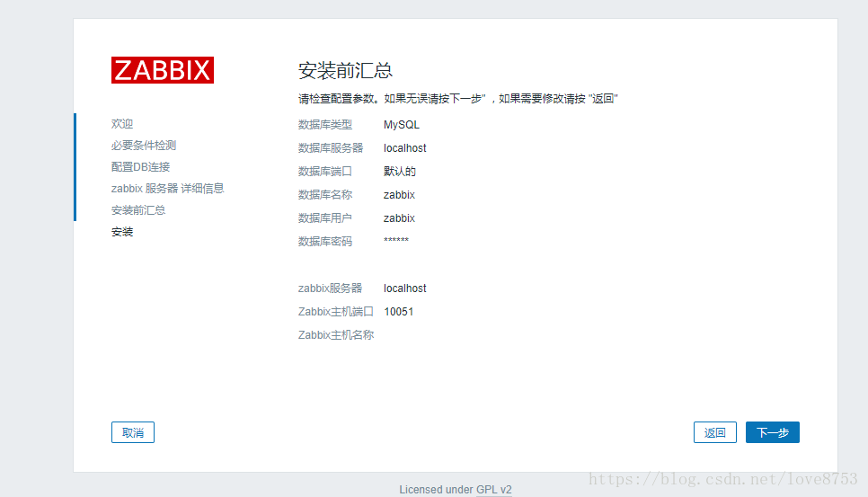
Task: Select the 必要条件检测 step
Action: click(x=144, y=146)
